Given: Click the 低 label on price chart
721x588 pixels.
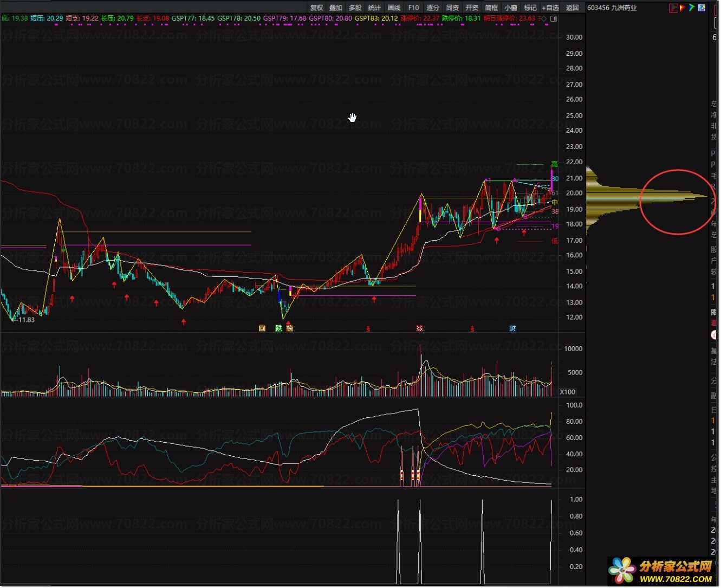Looking at the screenshot, I should 555,241.
